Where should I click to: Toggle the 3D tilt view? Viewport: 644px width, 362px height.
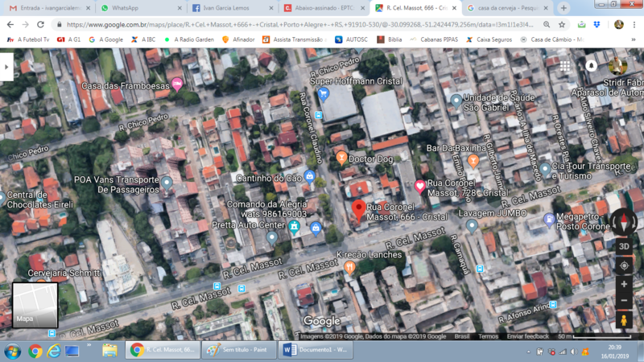tap(624, 247)
